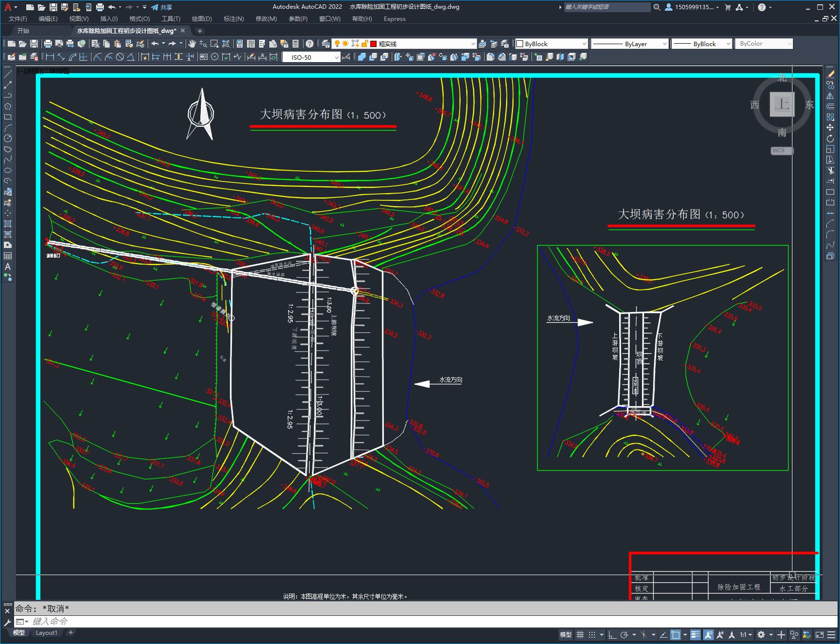
Task: Toggle ortho mode in status bar
Action: 612,635
